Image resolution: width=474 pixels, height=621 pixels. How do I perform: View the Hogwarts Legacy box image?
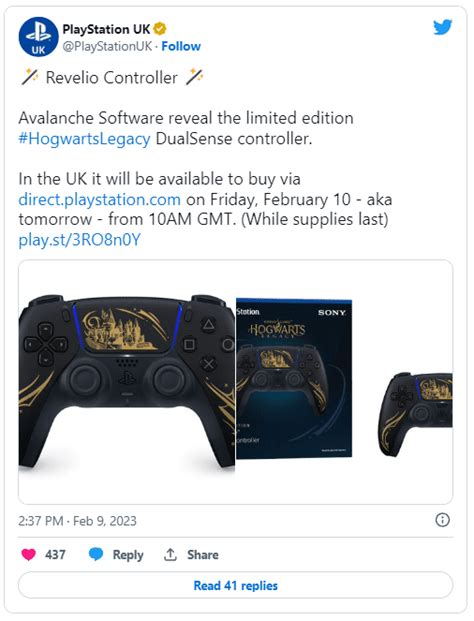pyautogui.click(x=294, y=379)
